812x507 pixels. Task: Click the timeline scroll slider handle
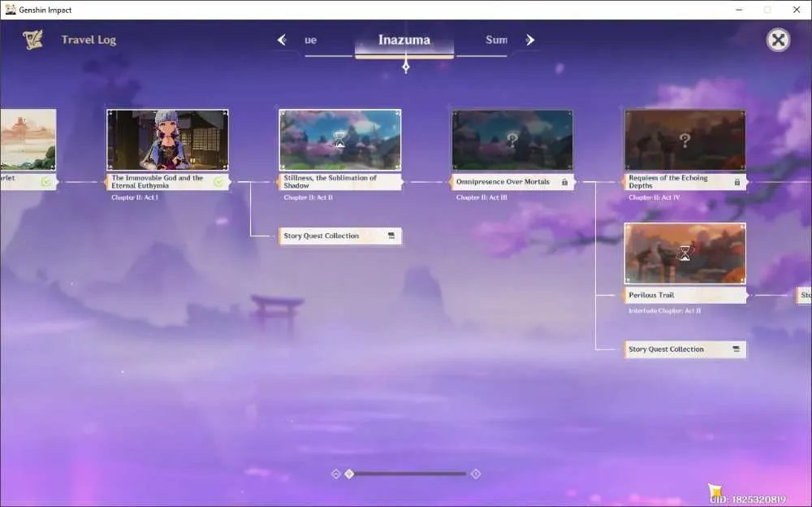[x=349, y=474]
